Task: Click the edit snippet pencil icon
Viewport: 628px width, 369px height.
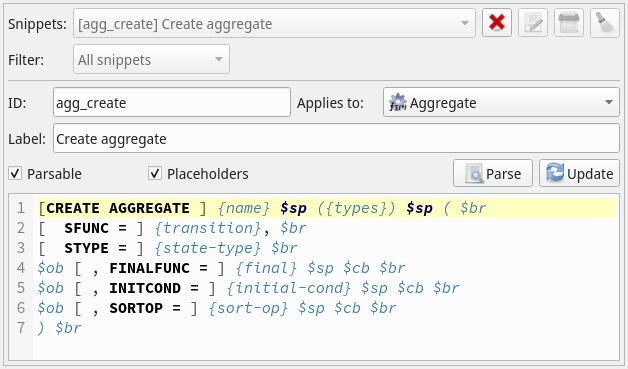Action: 533,23
